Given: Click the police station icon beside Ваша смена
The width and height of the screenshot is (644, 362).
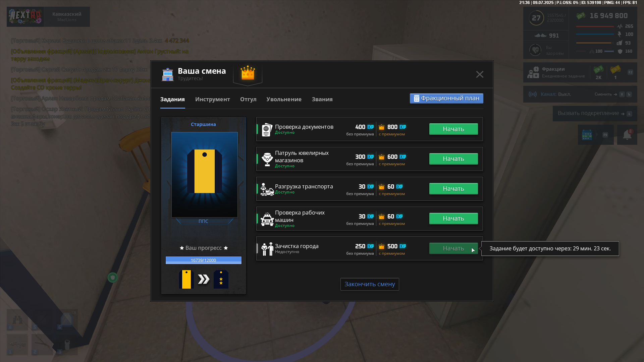Looking at the screenshot, I should pos(168,74).
